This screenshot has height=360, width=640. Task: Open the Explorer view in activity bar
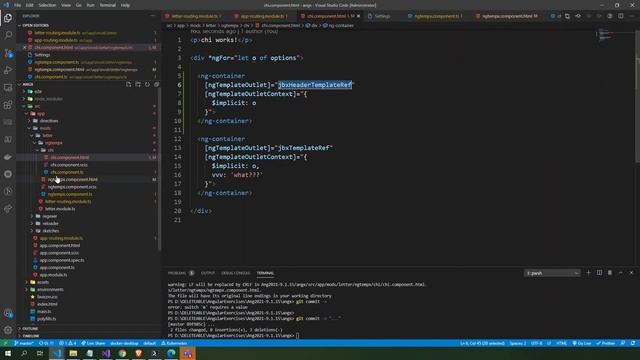[8, 18]
